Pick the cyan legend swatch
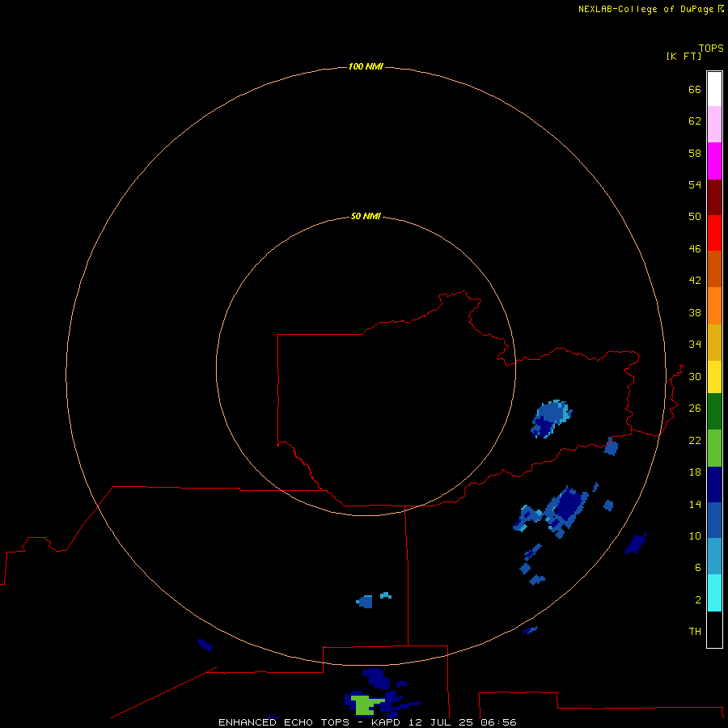Screen dimensions: 728x728 [x=714, y=593]
